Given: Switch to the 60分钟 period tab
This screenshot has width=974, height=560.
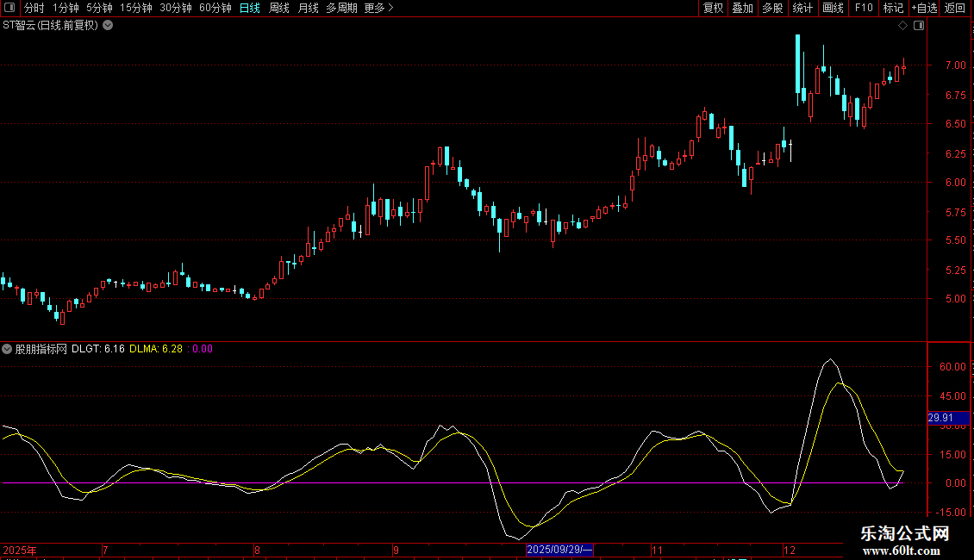Looking at the screenshot, I should point(215,8).
